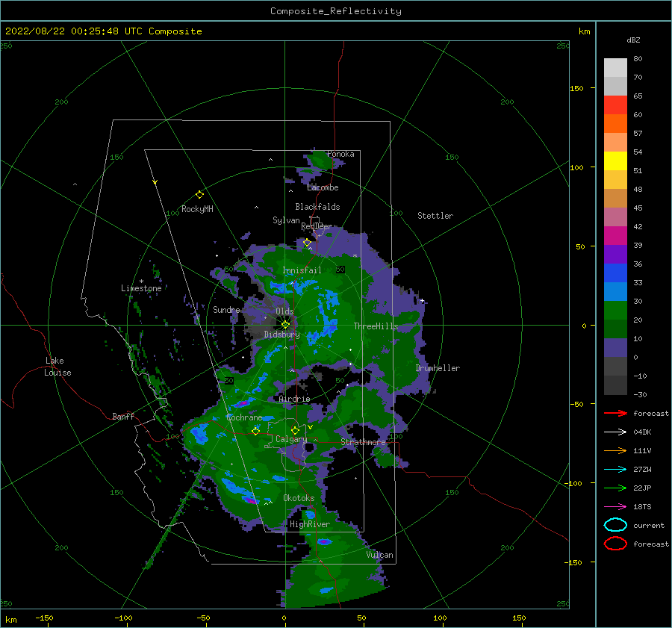The image size is (672, 628).
Task: Click the Stettler label
Action: tap(435, 216)
